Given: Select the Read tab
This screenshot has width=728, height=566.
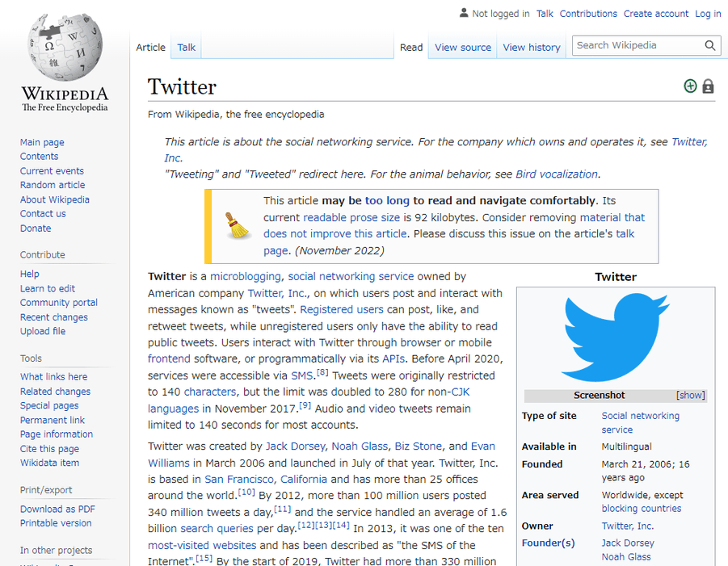Looking at the screenshot, I should [x=411, y=48].
